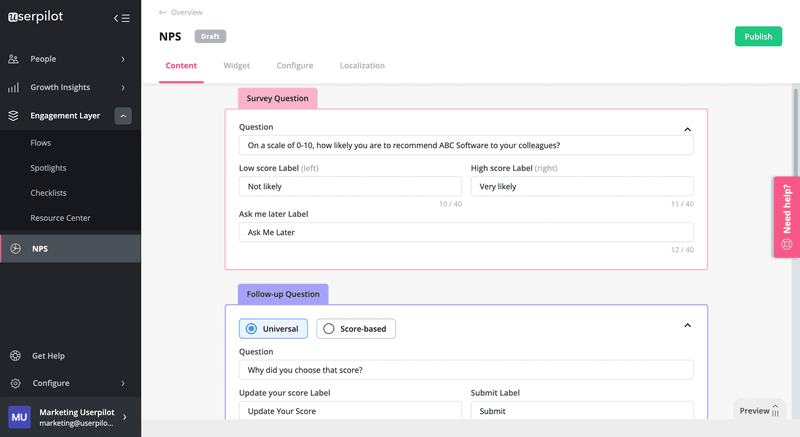Open the Need help? side widget
Image resolution: width=800 pixels, height=437 pixels.
(786, 217)
